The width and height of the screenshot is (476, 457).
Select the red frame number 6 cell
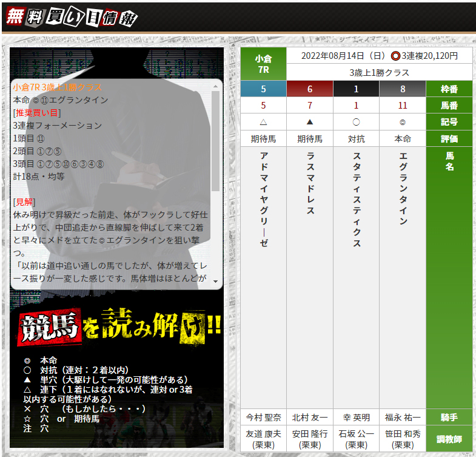click(x=310, y=89)
